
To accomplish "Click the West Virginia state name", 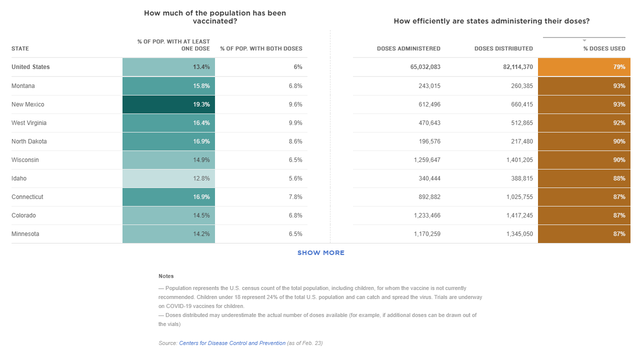I will click(x=29, y=123).
